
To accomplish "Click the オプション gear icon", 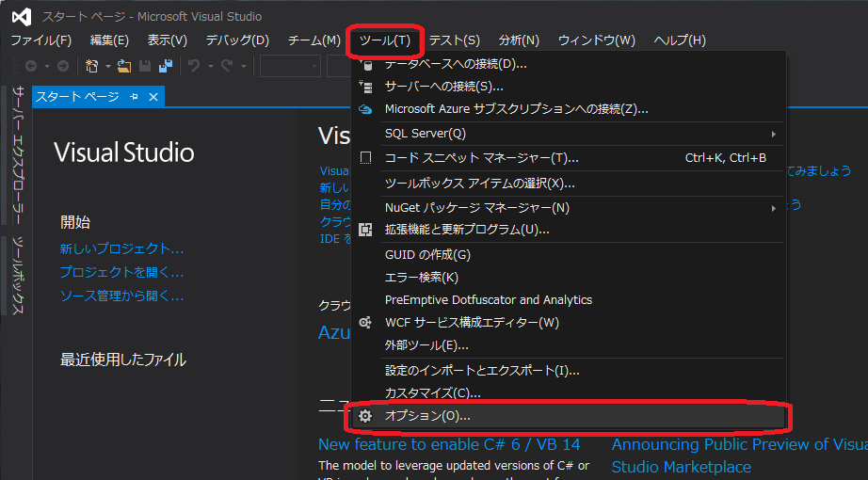I will pos(365,416).
